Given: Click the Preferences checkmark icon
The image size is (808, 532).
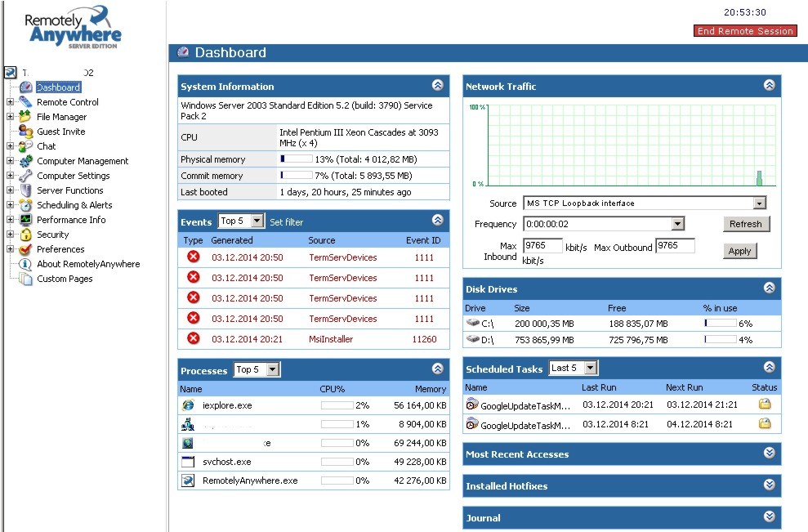Looking at the screenshot, I should pos(25,249).
